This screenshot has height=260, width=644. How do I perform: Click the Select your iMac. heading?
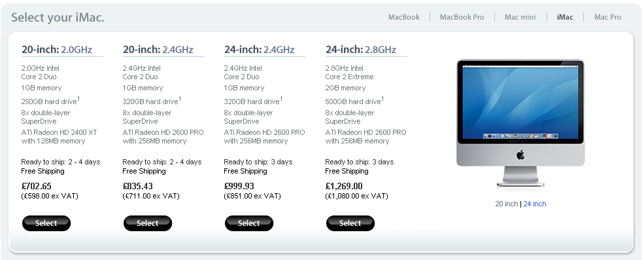tap(58, 18)
